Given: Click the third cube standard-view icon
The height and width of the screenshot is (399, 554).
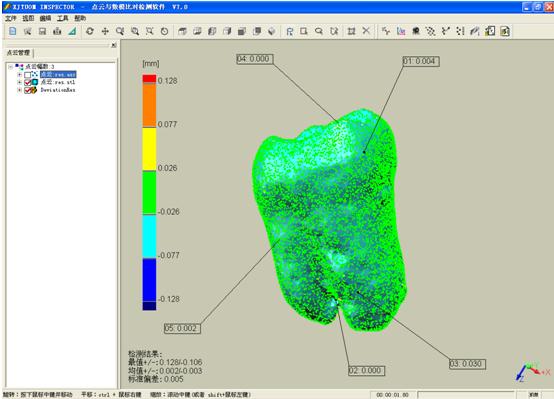Looking at the screenshot, I should (x=212, y=31).
